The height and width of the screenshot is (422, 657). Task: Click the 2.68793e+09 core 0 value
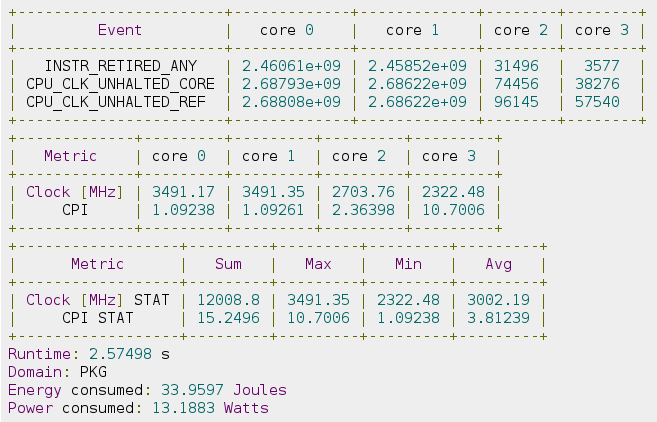click(290, 83)
